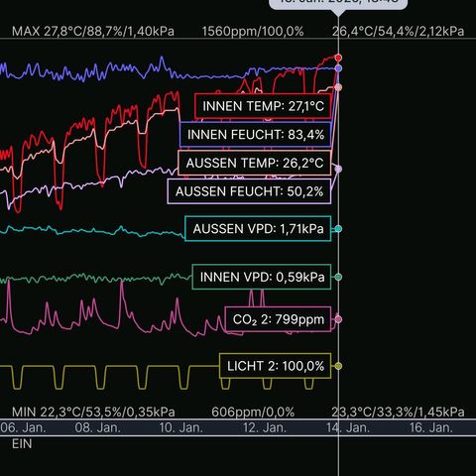The height and width of the screenshot is (476, 476).
Task: Click the red inside temperature data point
Action: coord(338,58)
